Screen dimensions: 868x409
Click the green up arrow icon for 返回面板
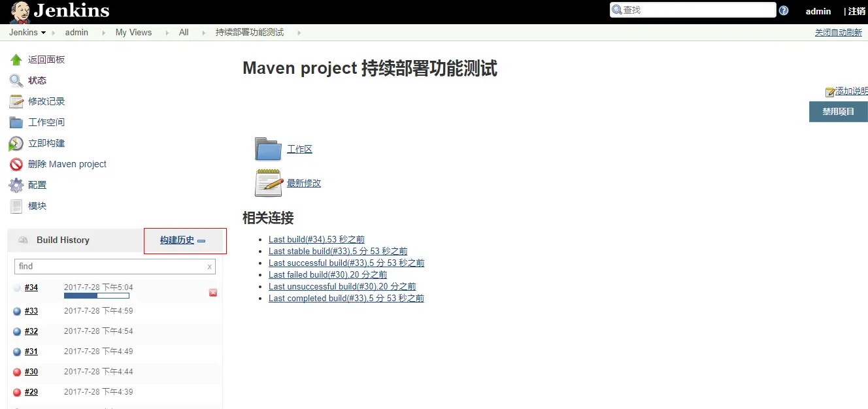(x=16, y=59)
